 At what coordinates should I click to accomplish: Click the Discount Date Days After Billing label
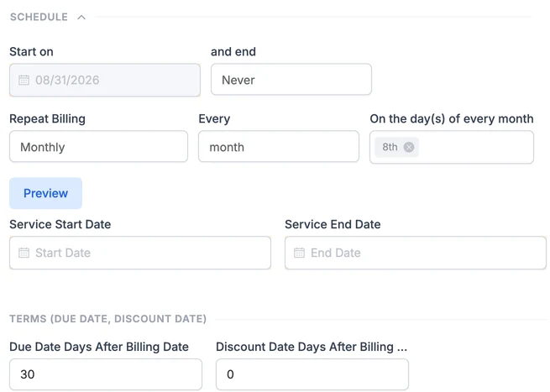(x=312, y=347)
